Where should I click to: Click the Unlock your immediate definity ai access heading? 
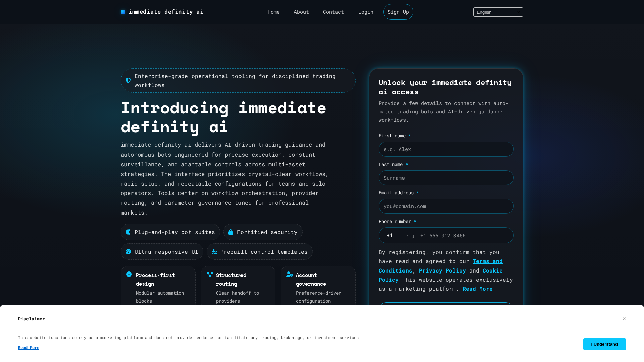coord(445,87)
